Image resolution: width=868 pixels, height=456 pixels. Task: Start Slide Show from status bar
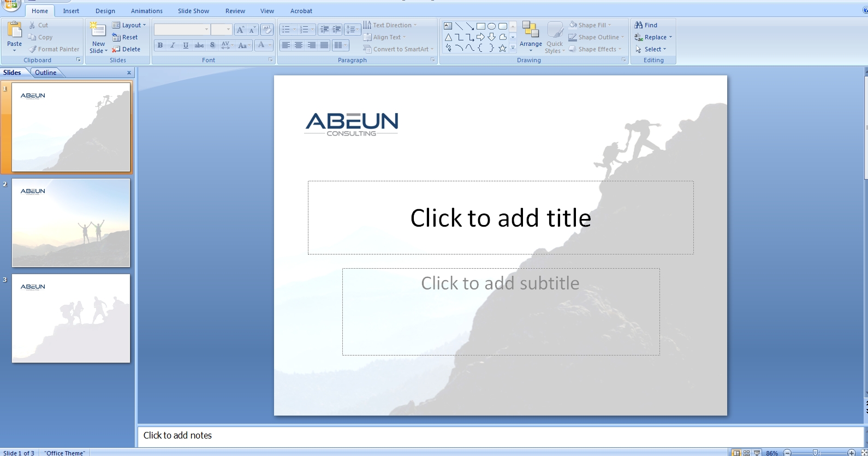tap(757, 453)
